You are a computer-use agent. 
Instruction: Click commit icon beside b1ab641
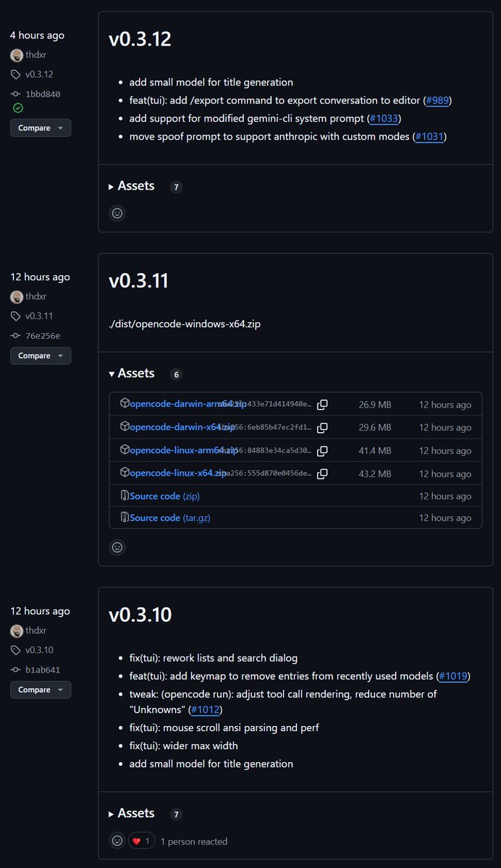(15, 670)
